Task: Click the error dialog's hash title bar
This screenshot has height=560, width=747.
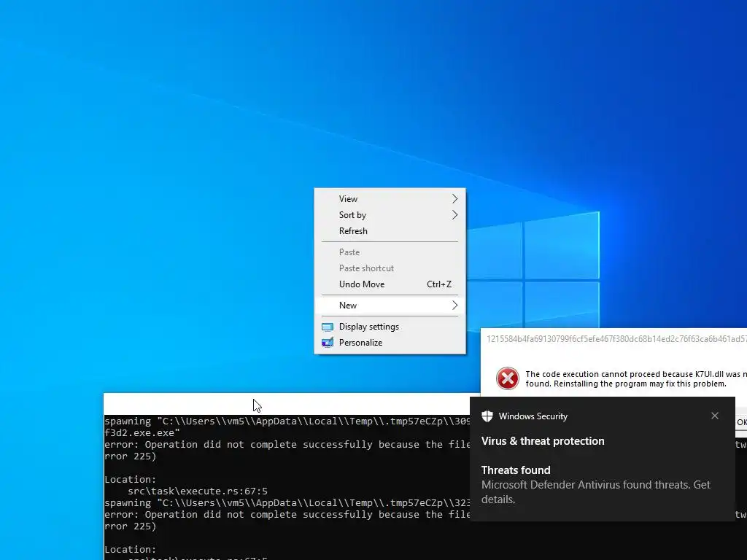Action: coord(616,338)
